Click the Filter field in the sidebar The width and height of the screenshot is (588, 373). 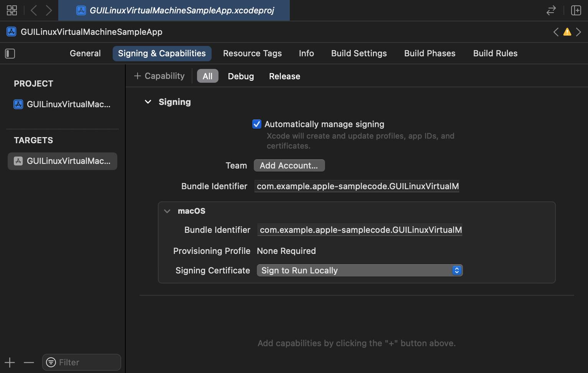(81, 362)
